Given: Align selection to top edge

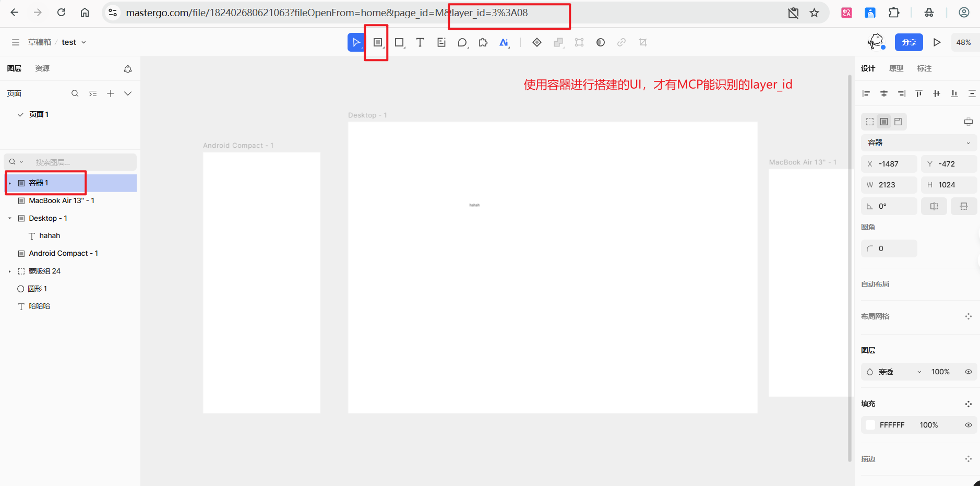Looking at the screenshot, I should coord(919,93).
